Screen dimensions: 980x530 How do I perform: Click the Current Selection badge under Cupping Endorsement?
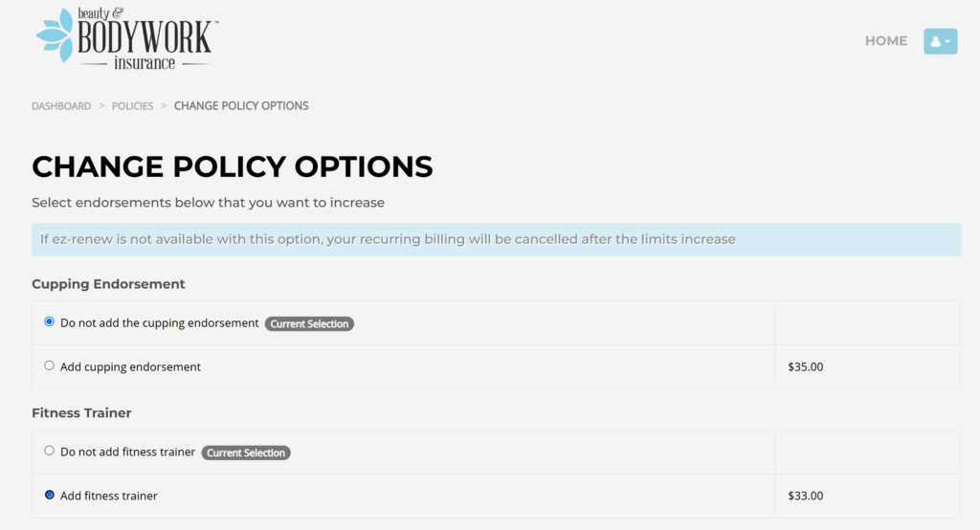[x=309, y=324]
